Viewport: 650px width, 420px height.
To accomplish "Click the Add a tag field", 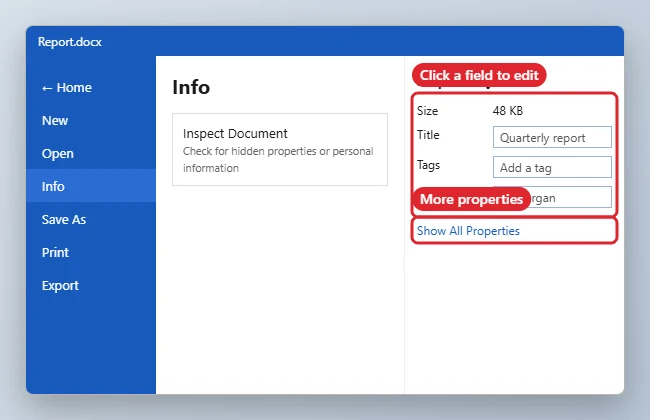I will tap(552, 168).
